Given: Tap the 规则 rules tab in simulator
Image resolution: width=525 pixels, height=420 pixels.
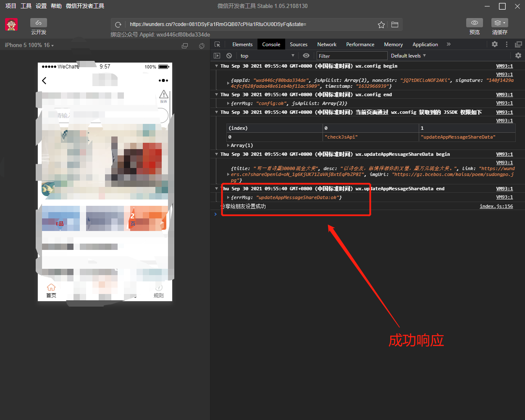Looking at the screenshot, I should click(159, 291).
